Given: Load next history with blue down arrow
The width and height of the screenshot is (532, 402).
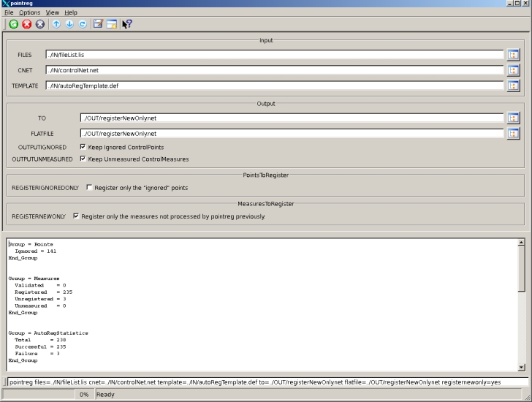Looking at the screenshot, I should click(x=69, y=24).
